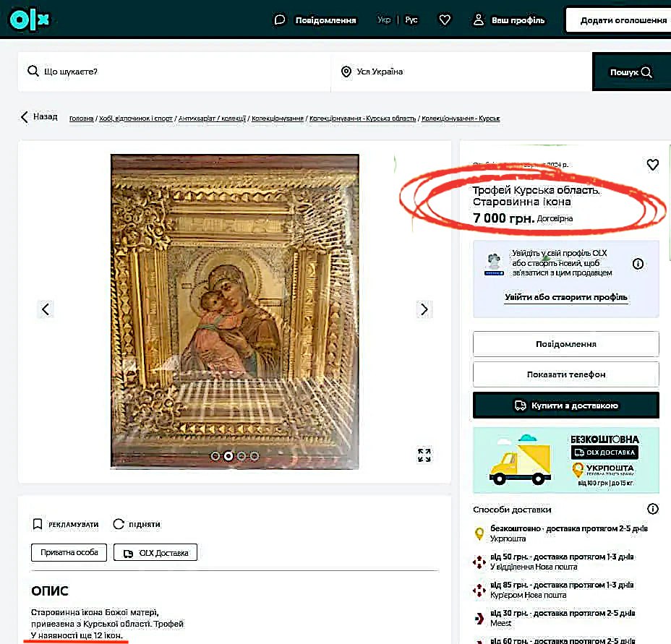
Task: Select Кур'єром Нова пошта delivery option
Action: click(x=552, y=590)
